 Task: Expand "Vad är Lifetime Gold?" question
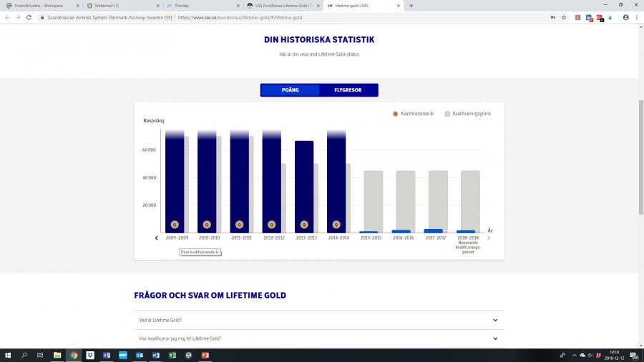click(x=318, y=321)
